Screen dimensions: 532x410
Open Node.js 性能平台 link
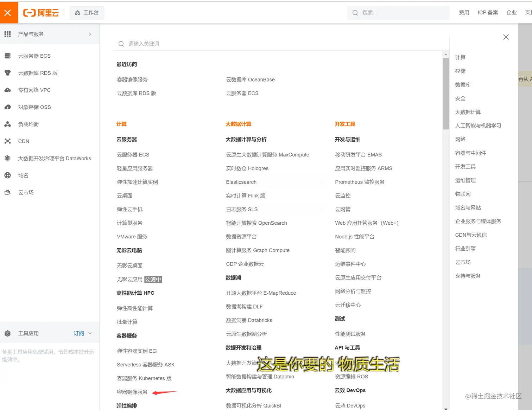[x=355, y=237]
